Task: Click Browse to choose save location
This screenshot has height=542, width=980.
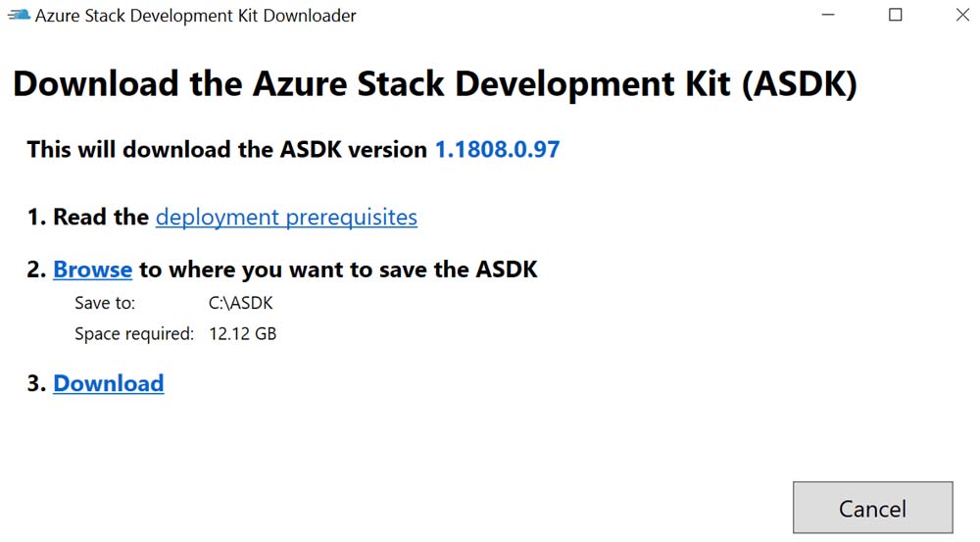Action: pyautogui.click(x=92, y=269)
